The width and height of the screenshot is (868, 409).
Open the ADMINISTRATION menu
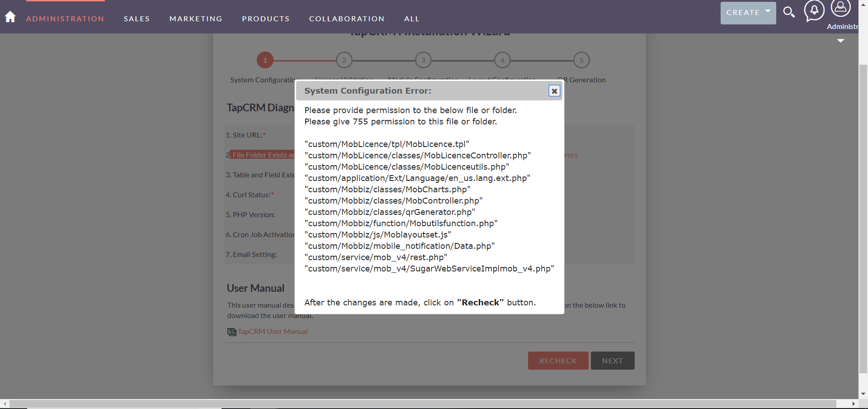coord(65,19)
